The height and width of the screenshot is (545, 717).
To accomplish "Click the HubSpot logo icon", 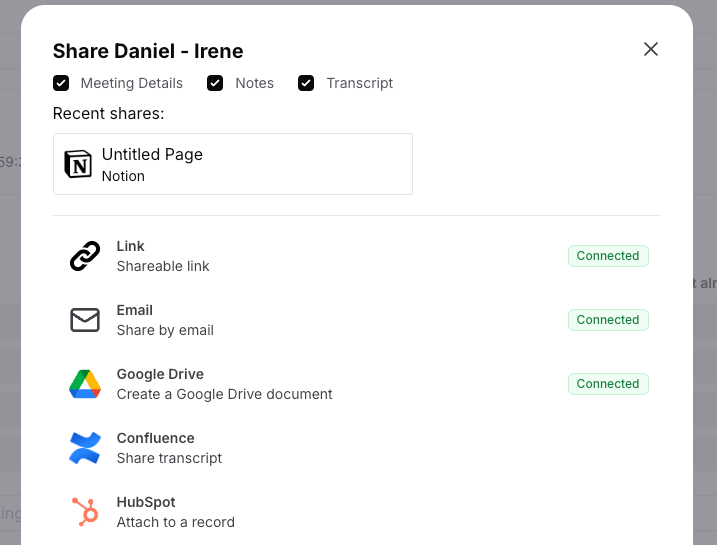I will coord(85,512).
